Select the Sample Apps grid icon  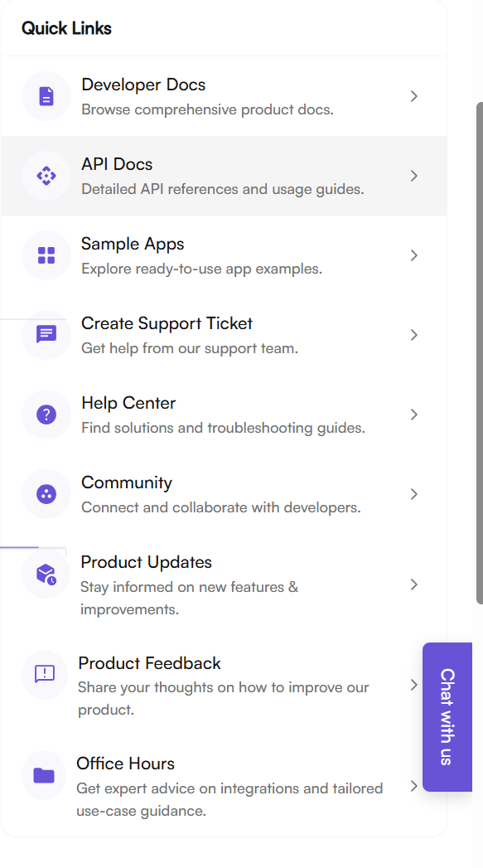(46, 255)
